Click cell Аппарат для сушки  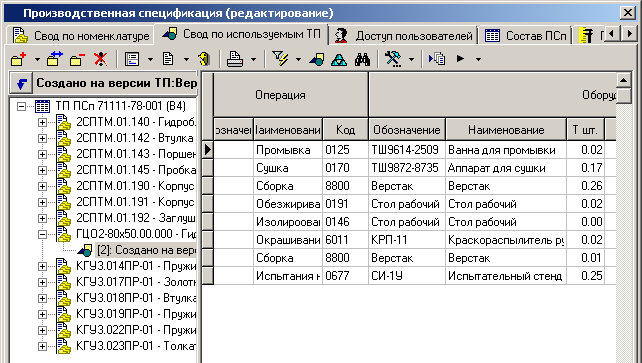click(x=506, y=168)
